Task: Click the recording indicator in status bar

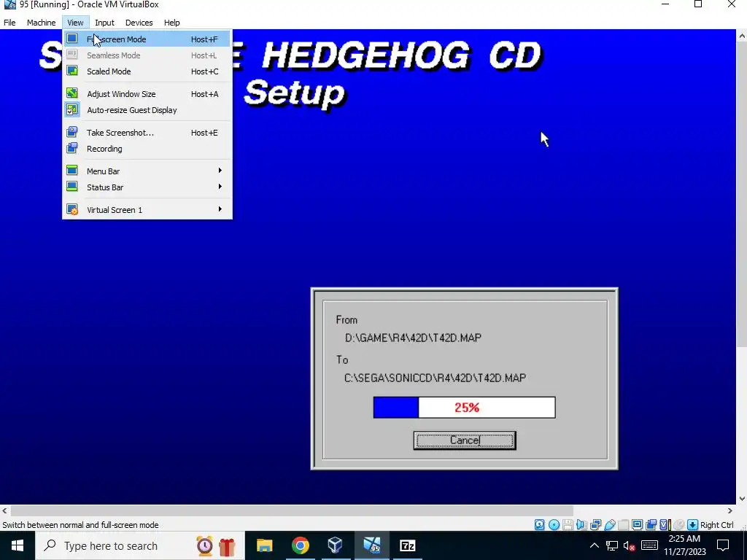Action: pyautogui.click(x=651, y=525)
